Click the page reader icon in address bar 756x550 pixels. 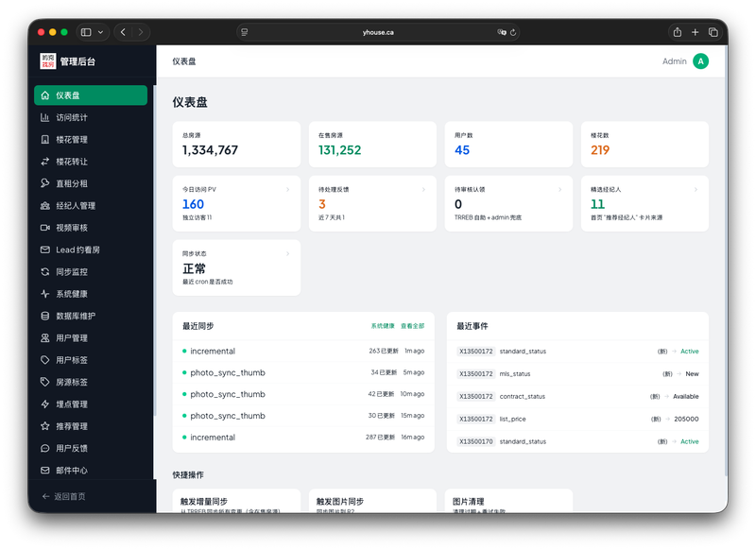[245, 32]
